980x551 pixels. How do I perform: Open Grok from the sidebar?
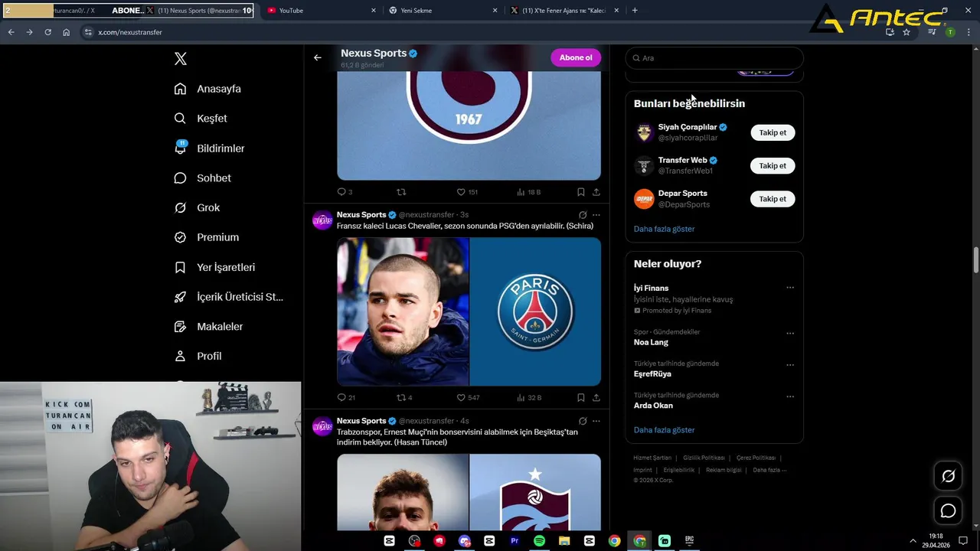coord(197,207)
